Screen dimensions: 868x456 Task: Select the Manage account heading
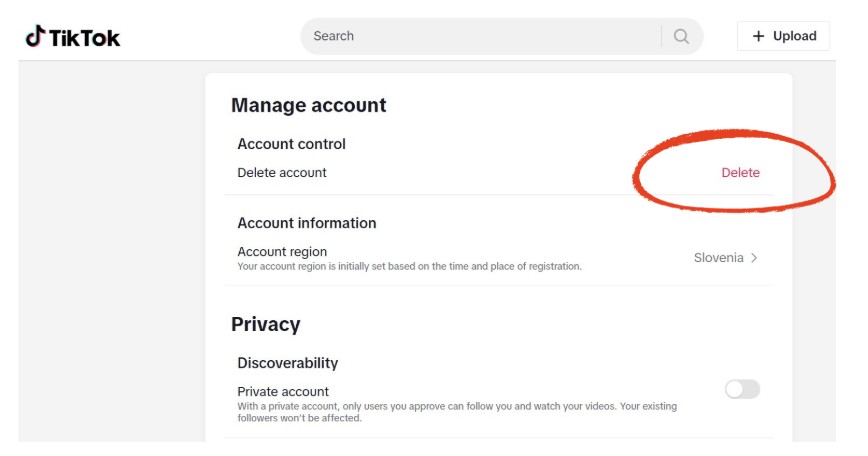[x=308, y=105]
